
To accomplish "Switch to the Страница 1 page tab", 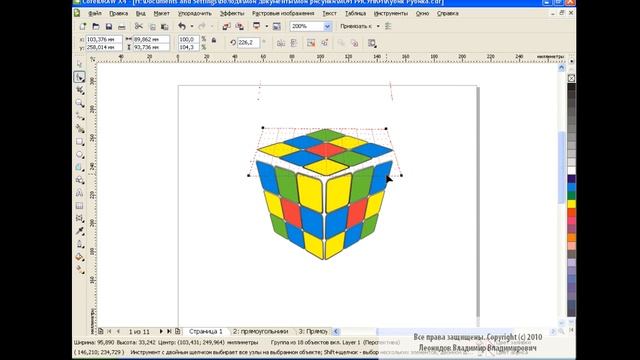I will click(206, 331).
